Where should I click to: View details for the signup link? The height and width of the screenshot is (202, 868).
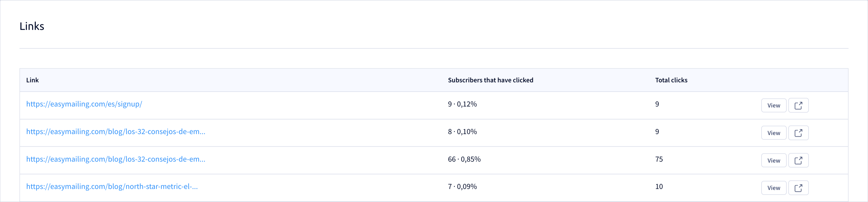774,105
